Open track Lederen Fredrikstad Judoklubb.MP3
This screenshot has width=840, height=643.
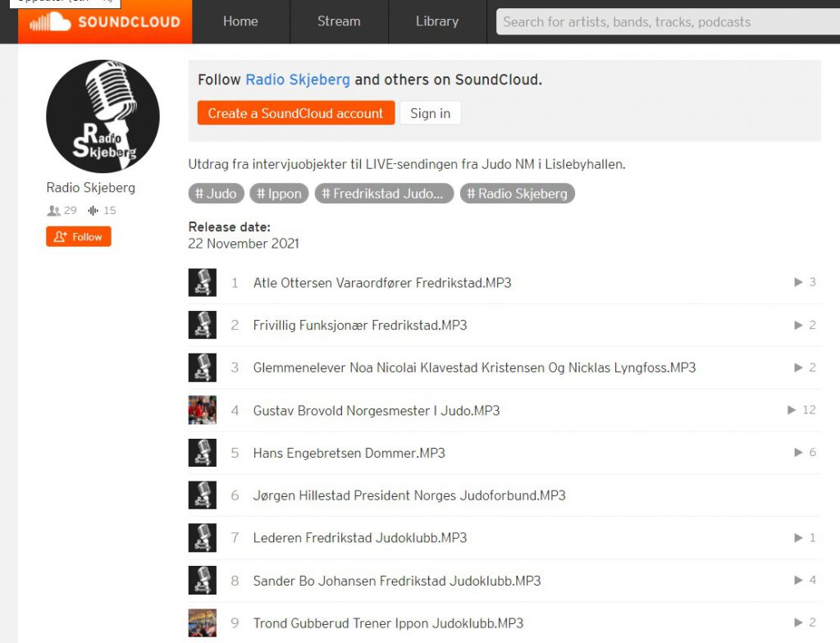tap(360, 538)
